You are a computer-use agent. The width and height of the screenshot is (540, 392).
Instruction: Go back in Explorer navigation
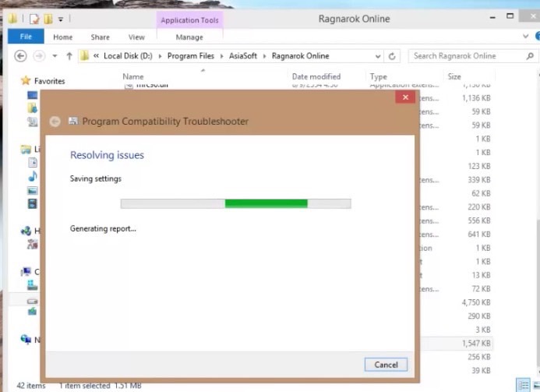pos(21,56)
